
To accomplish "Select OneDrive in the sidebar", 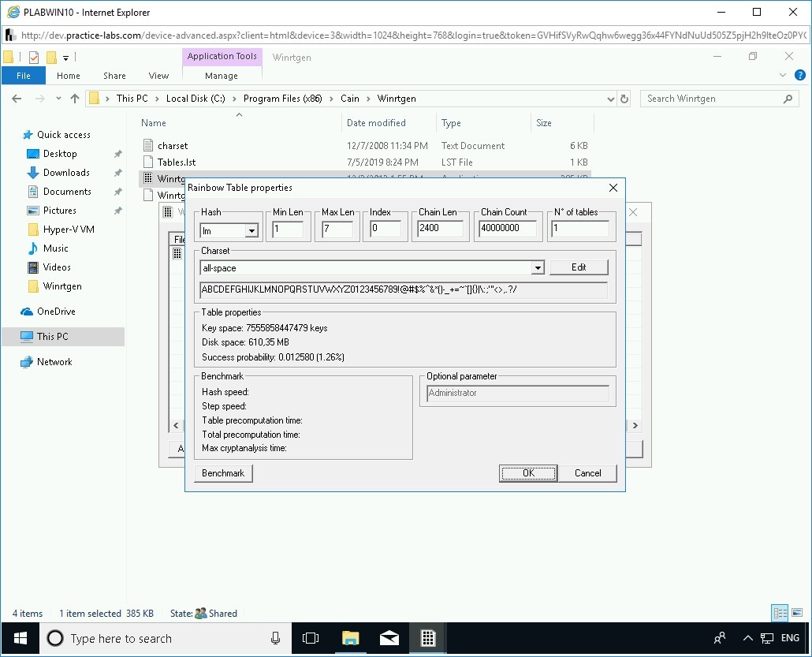I will [58, 311].
